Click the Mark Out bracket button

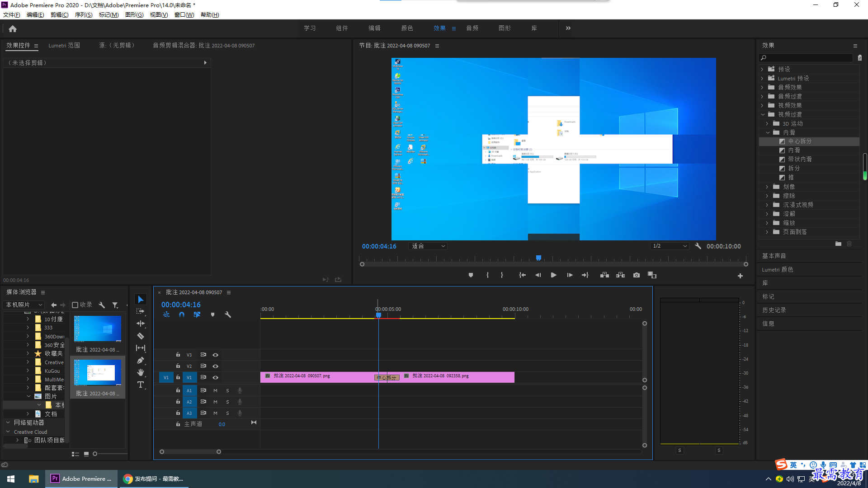point(502,275)
